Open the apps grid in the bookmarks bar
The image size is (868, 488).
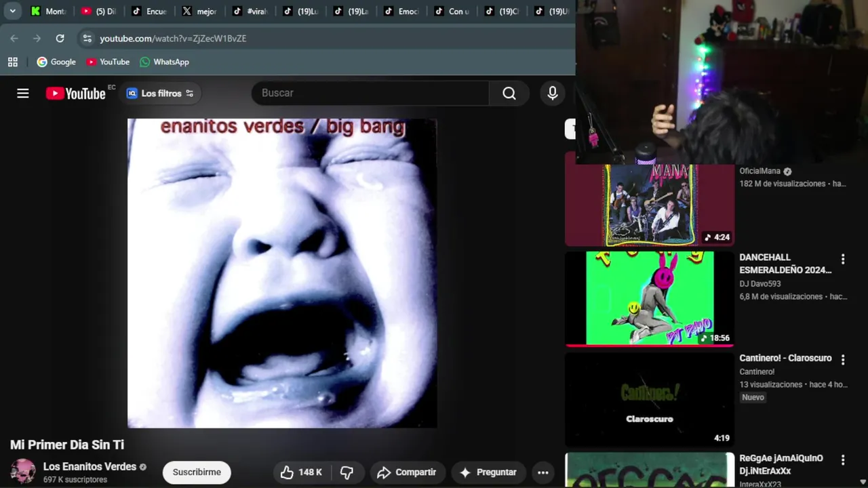[12, 62]
